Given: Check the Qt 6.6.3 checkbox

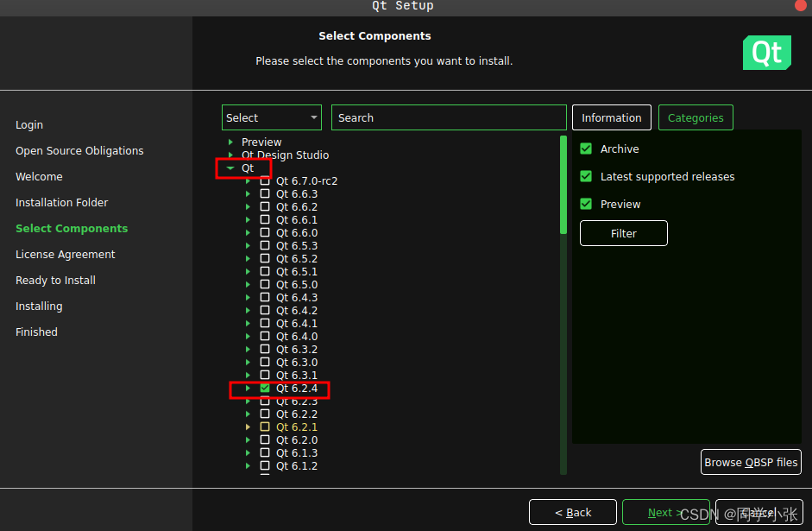Looking at the screenshot, I should [x=265, y=193].
